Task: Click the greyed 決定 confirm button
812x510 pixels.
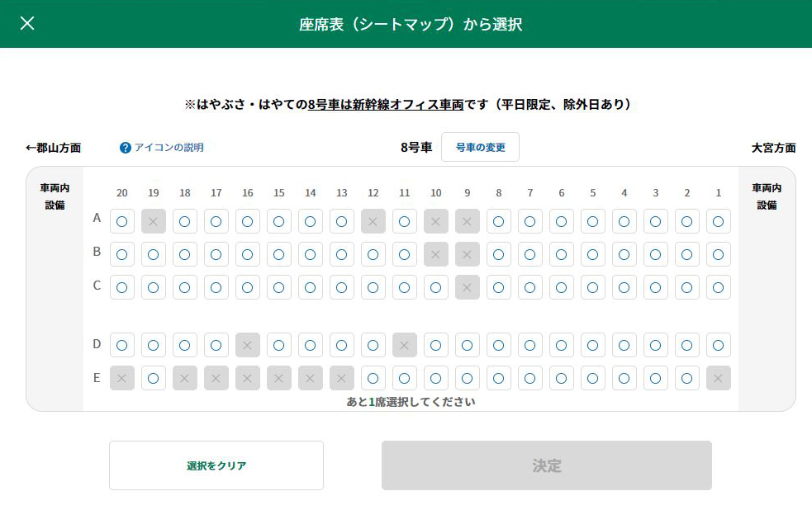Action: pyautogui.click(x=546, y=465)
